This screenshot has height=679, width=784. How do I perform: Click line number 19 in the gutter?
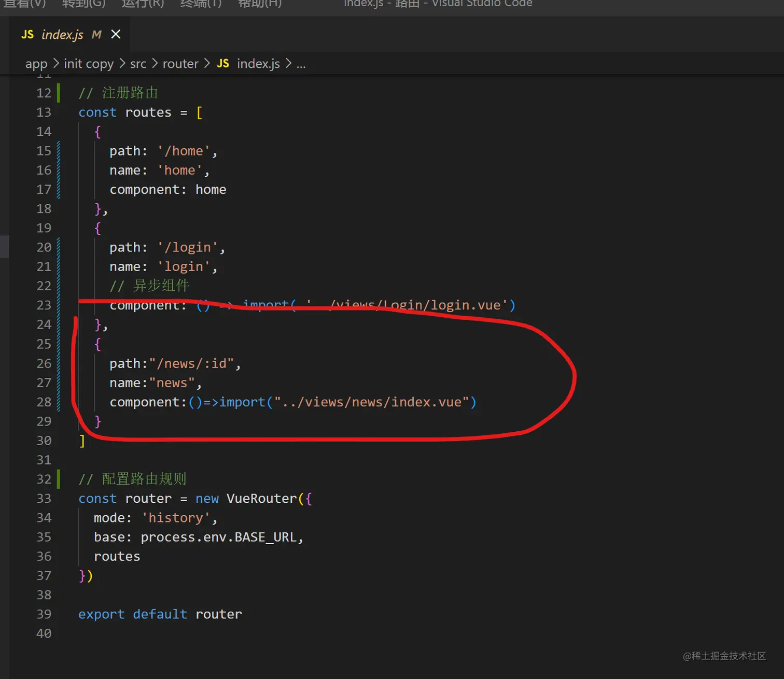click(x=44, y=228)
